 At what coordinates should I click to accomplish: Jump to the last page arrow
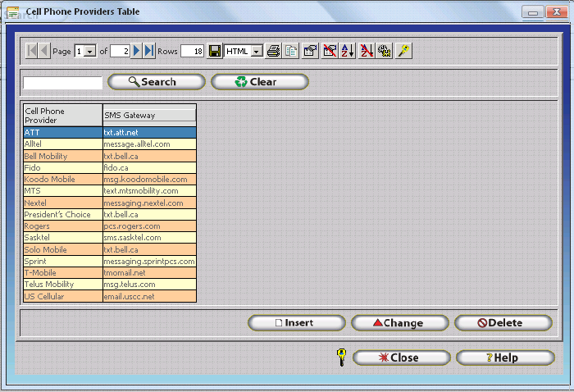coord(149,51)
